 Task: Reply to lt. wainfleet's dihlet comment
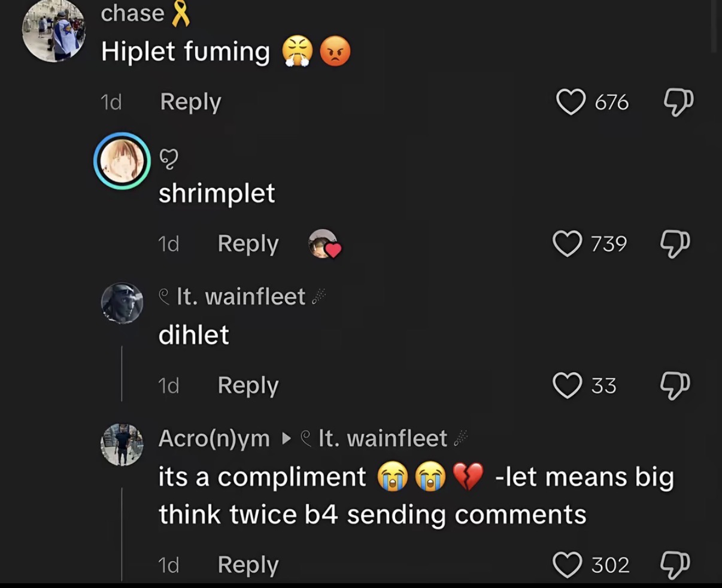(x=248, y=385)
